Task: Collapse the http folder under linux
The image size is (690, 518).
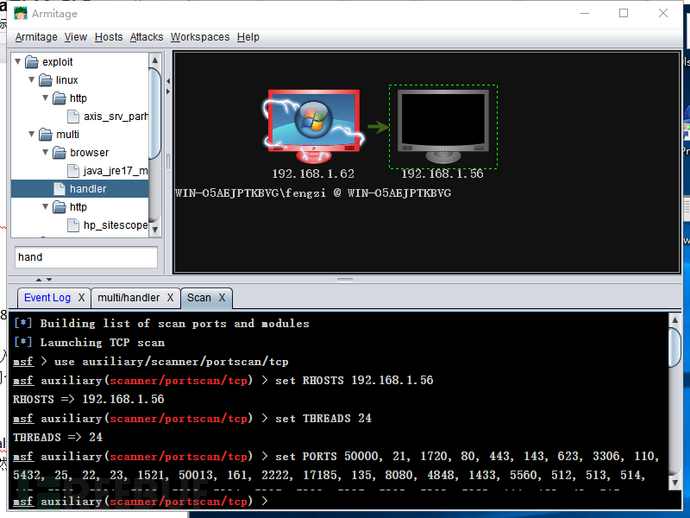Action: point(45,98)
